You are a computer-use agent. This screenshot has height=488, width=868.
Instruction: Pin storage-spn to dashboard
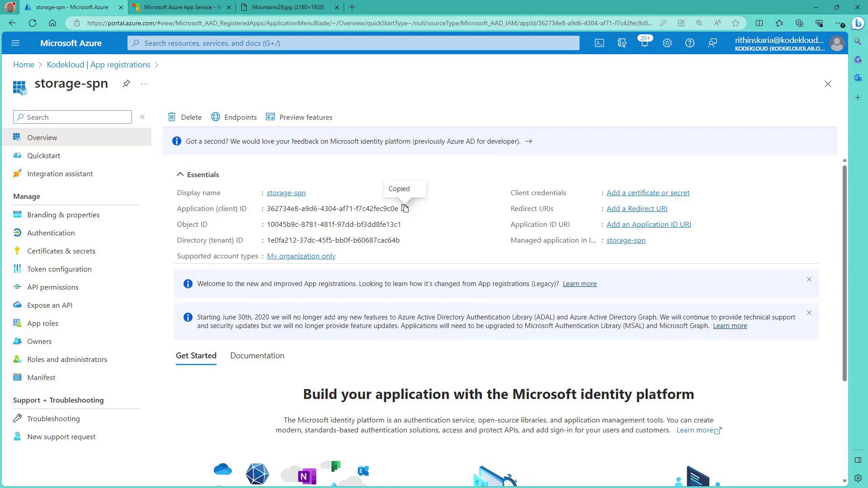[126, 84]
